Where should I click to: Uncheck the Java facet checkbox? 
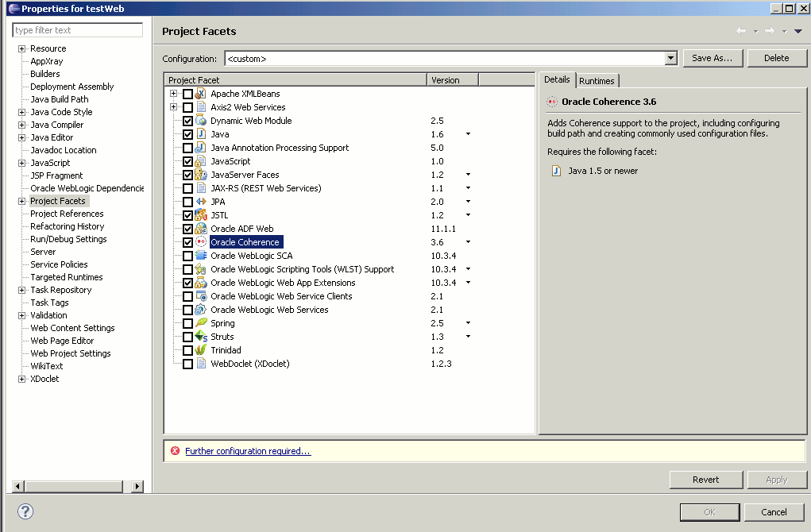187,134
